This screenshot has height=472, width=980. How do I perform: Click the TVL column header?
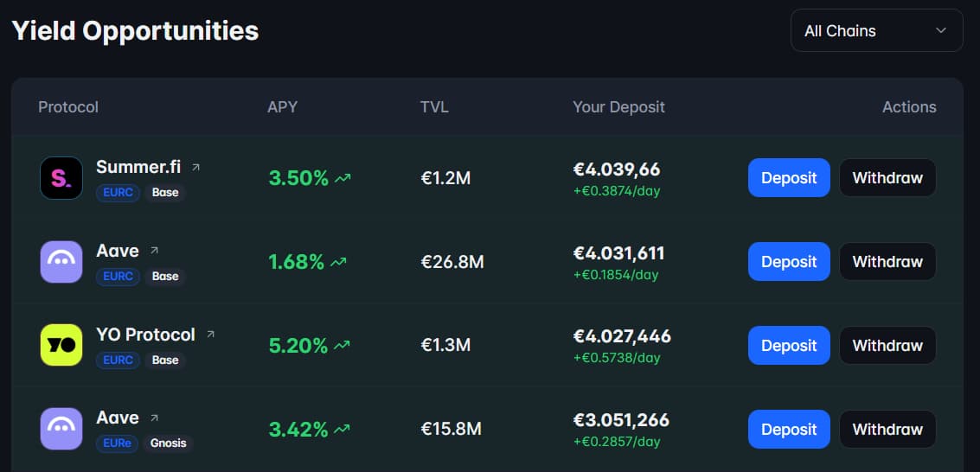click(434, 107)
